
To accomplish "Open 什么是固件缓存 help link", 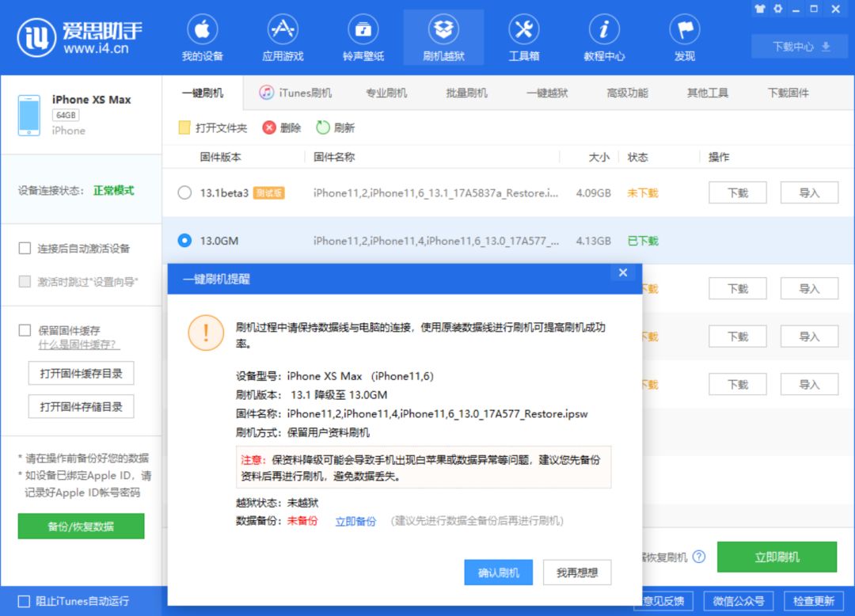I will click(79, 344).
